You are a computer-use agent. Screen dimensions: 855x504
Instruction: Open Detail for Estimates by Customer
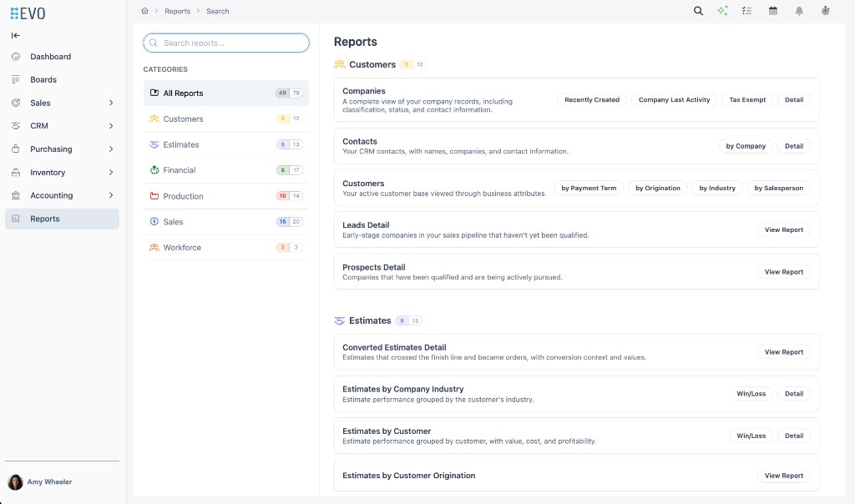[794, 436]
